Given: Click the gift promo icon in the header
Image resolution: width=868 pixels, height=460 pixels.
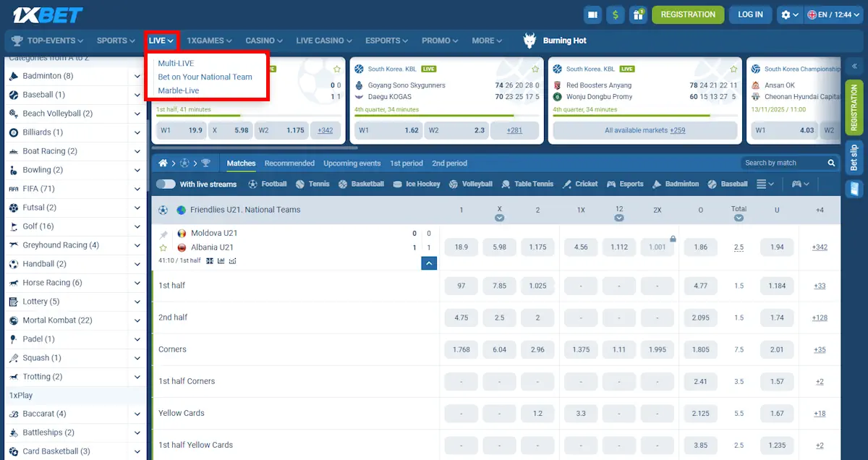Looking at the screenshot, I should click(639, 14).
